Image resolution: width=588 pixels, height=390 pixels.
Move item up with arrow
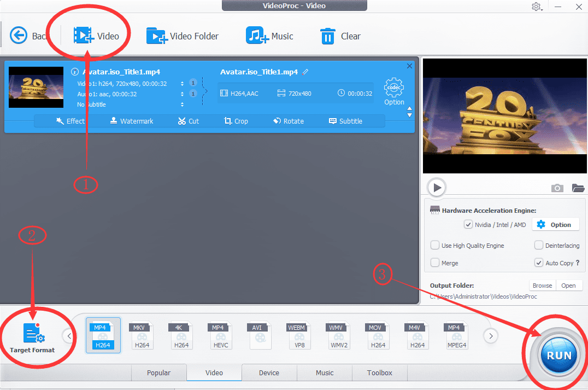point(409,108)
